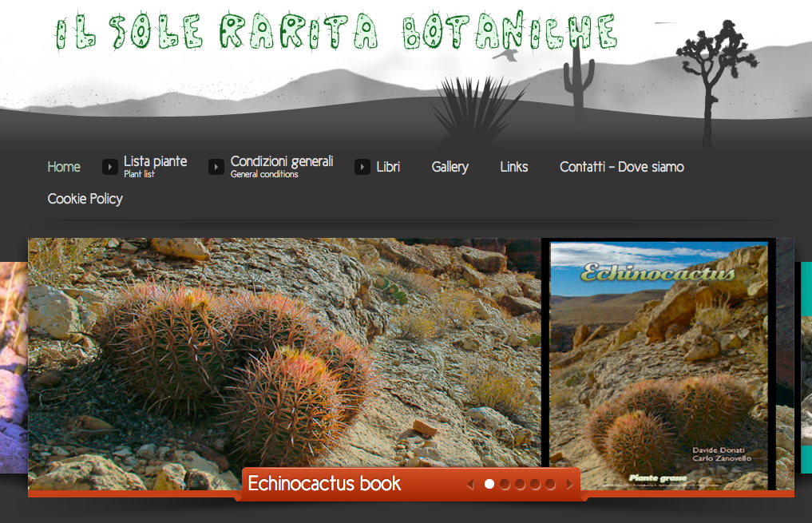Visit the Links page

point(513,167)
